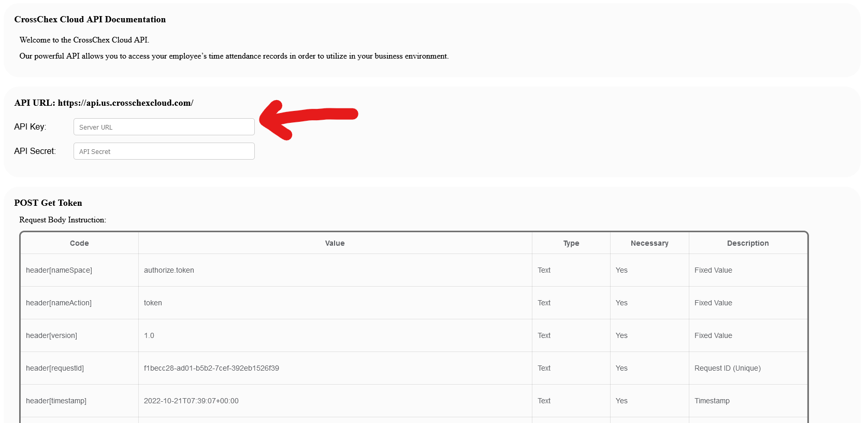The width and height of the screenshot is (868, 423).
Task: Click the 'API Secret:' label
Action: click(x=35, y=151)
